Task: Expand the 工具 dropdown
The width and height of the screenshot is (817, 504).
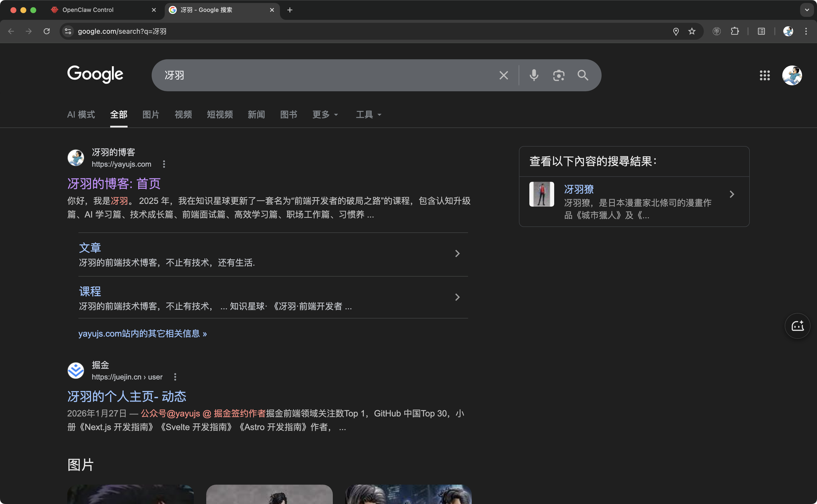Action: point(369,115)
